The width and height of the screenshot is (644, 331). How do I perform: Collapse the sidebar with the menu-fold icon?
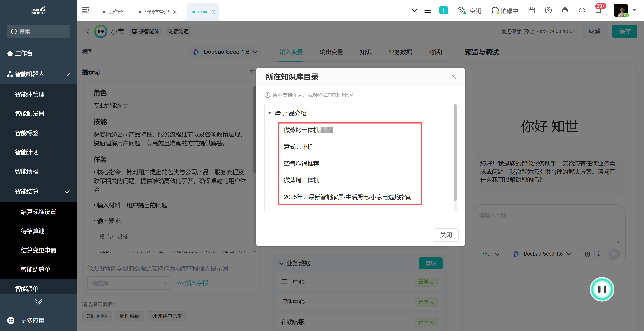pyautogui.click(x=86, y=10)
